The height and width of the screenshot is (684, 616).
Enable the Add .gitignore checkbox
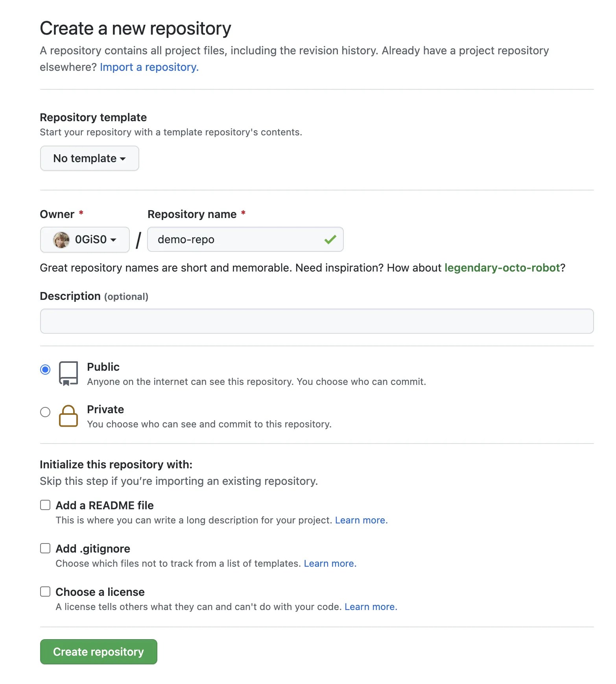tap(45, 548)
